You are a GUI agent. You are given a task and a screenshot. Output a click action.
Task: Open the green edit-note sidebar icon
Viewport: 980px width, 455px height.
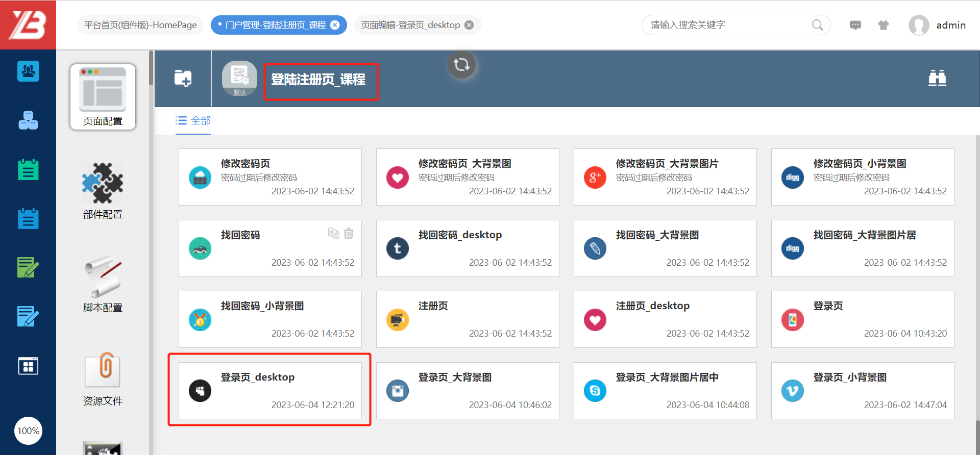[x=28, y=267]
